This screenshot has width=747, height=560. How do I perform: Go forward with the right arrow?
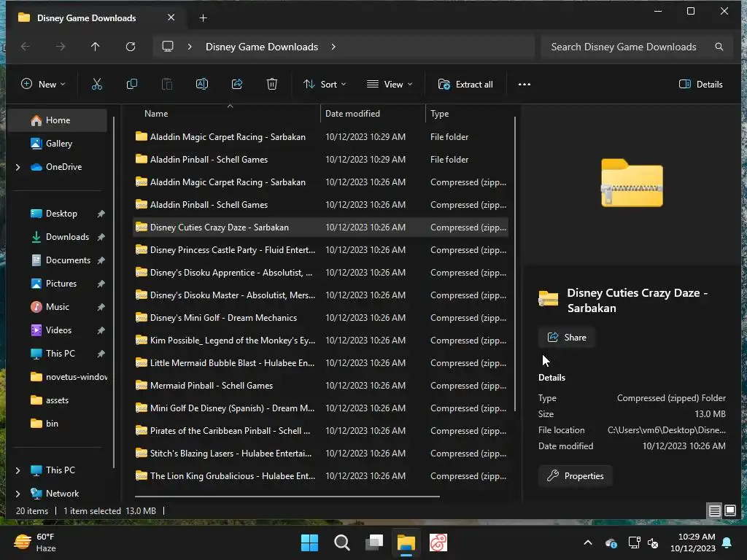pyautogui.click(x=60, y=47)
